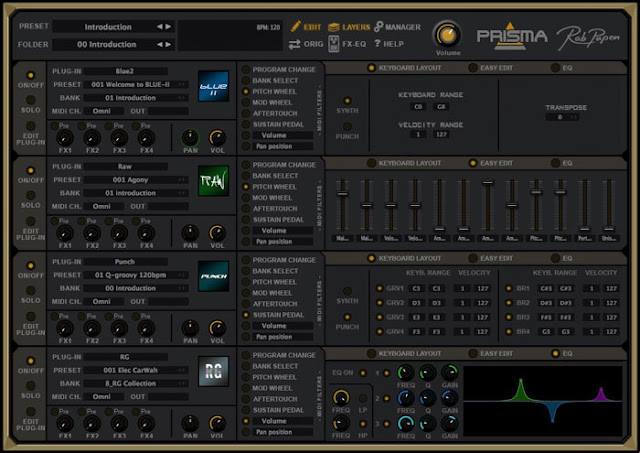Open MIDI CH. Omni selector on Blue2
640x453 pixels.
(x=103, y=111)
